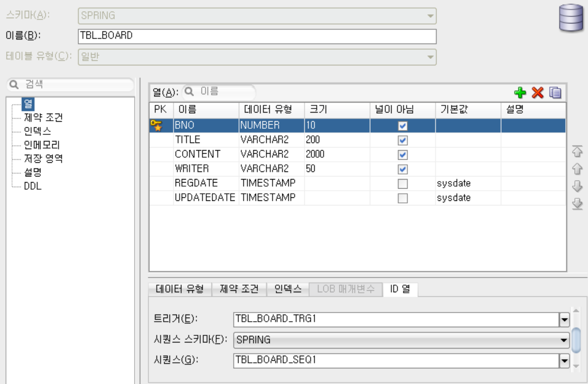Click the 크기 column header

pyautogui.click(x=337, y=110)
